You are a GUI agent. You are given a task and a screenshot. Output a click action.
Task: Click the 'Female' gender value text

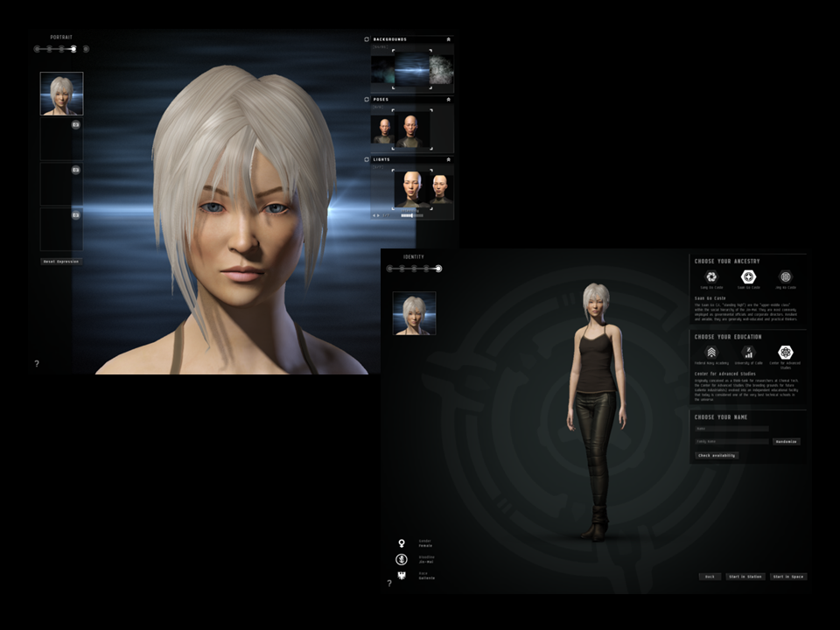(425, 546)
